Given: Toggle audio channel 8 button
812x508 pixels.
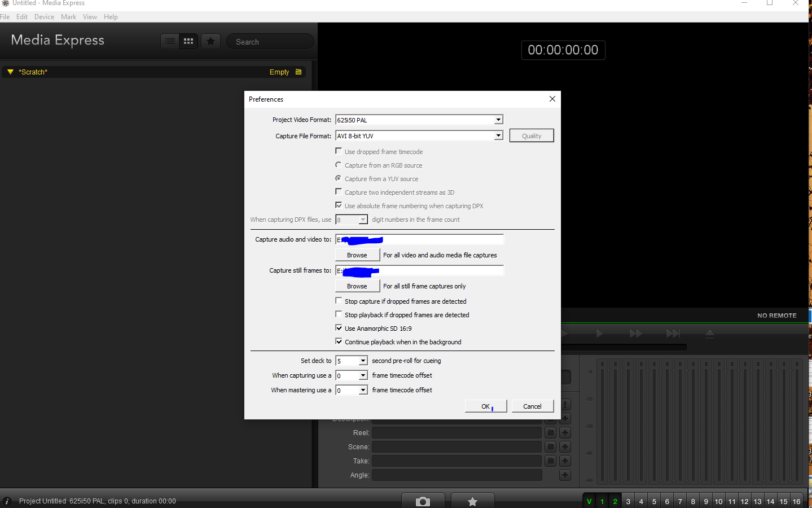Looking at the screenshot, I should tap(693, 501).
